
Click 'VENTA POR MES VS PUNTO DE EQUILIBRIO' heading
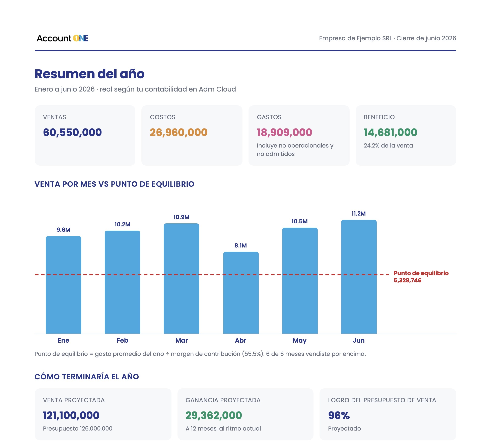(x=115, y=184)
